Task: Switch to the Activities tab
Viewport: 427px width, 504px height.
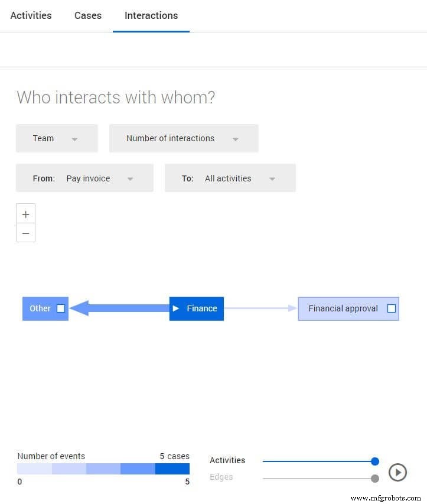Action: coord(31,15)
